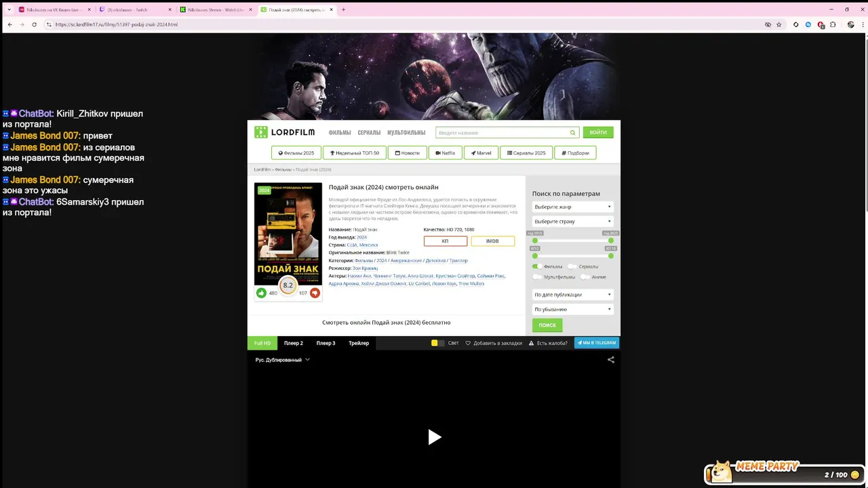The width and height of the screenshot is (868, 488).
Task: Click the share icon in the player
Action: point(611,360)
